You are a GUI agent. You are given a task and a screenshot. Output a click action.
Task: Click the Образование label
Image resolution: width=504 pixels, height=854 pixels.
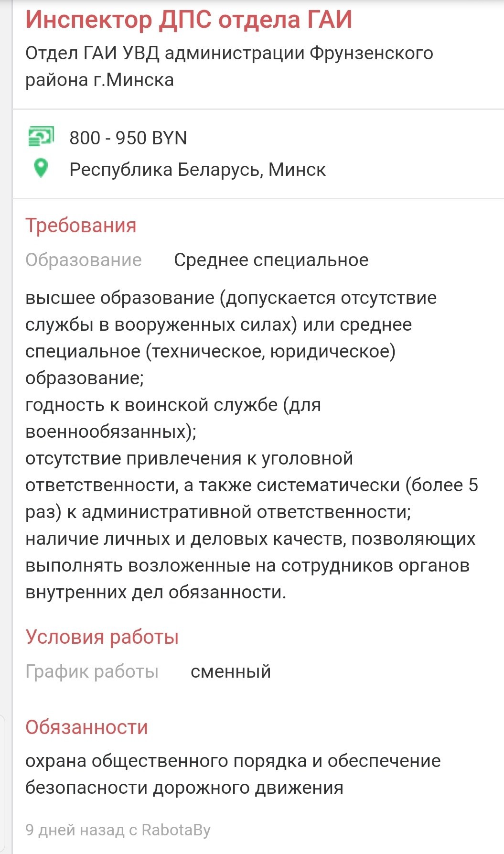84,260
